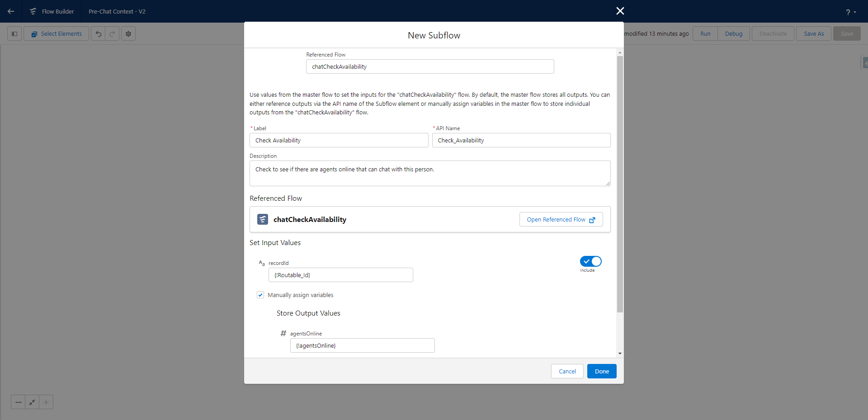This screenshot has width=868, height=420.
Task: Click the Debug button
Action: [734, 34]
